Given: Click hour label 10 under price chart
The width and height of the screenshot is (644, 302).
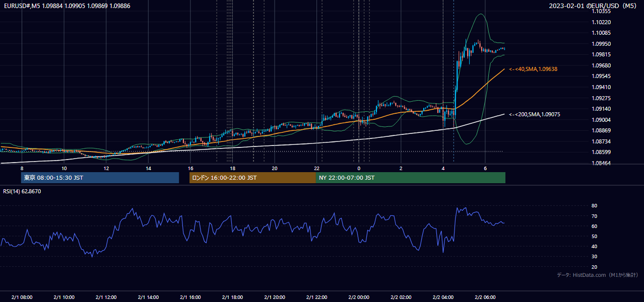Looking at the screenshot, I should [64, 168].
